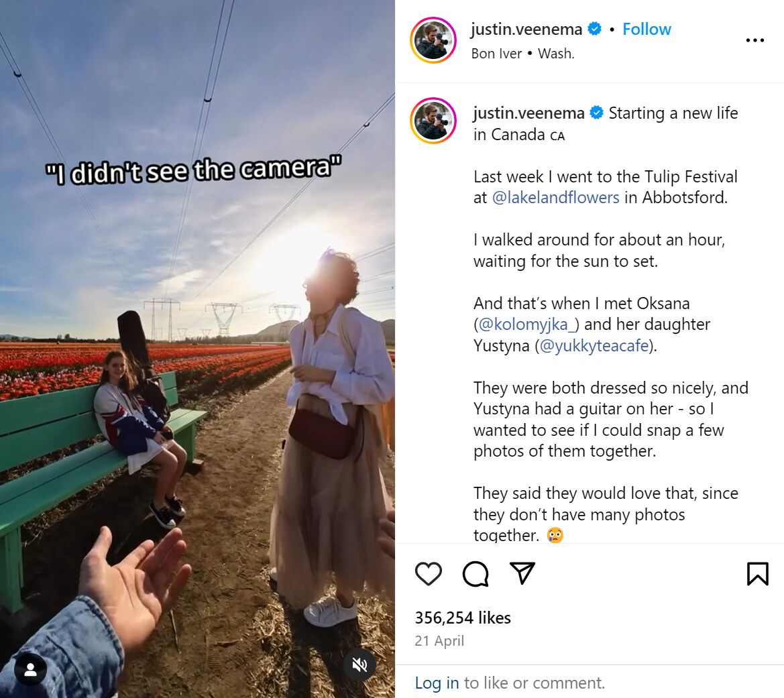Image resolution: width=784 pixels, height=698 pixels.
Task: Open the @kolomyjka_ profile link
Action: pos(526,325)
